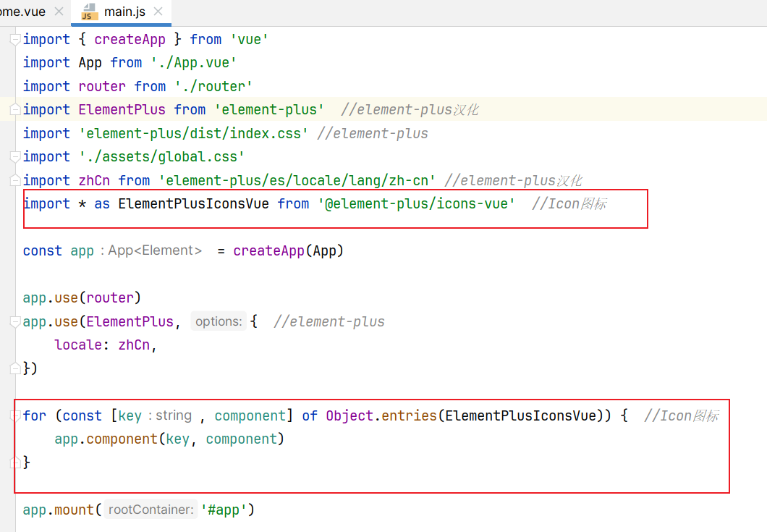767x532 pixels.
Task: Click the //element-plus汉化 comment on zhCn line
Action: click(513, 181)
